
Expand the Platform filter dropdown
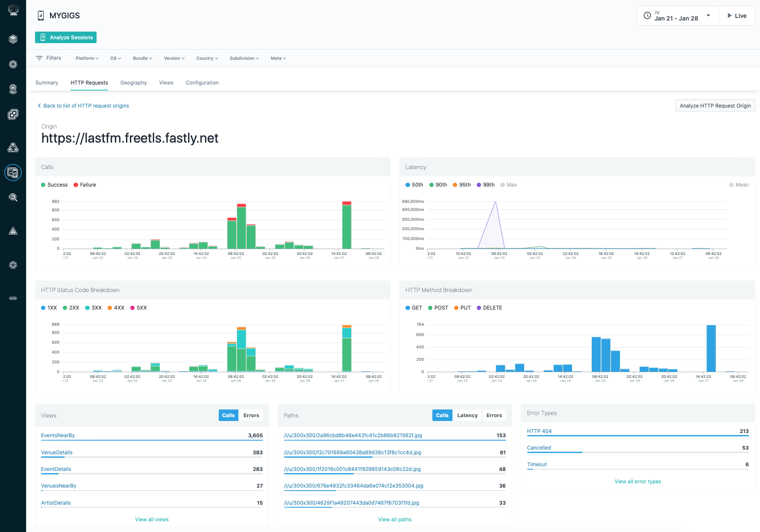(87, 58)
